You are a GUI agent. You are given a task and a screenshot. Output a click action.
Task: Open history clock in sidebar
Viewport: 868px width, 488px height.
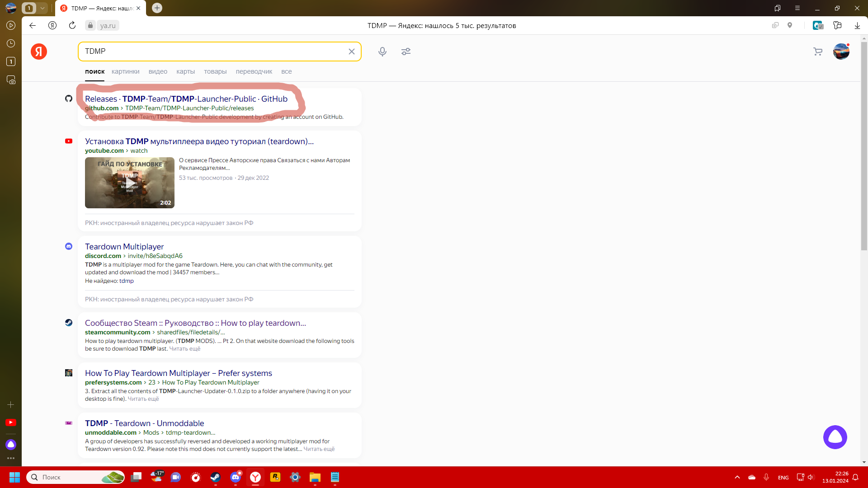(x=11, y=43)
